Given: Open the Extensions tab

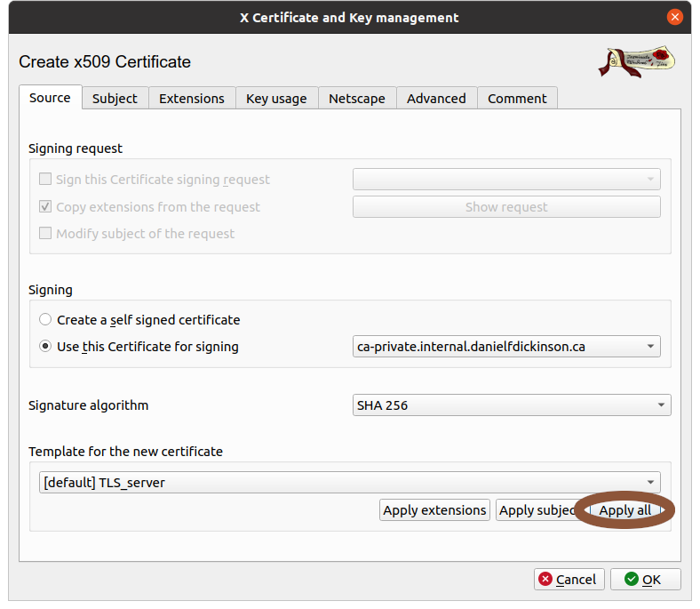Looking at the screenshot, I should (x=192, y=99).
